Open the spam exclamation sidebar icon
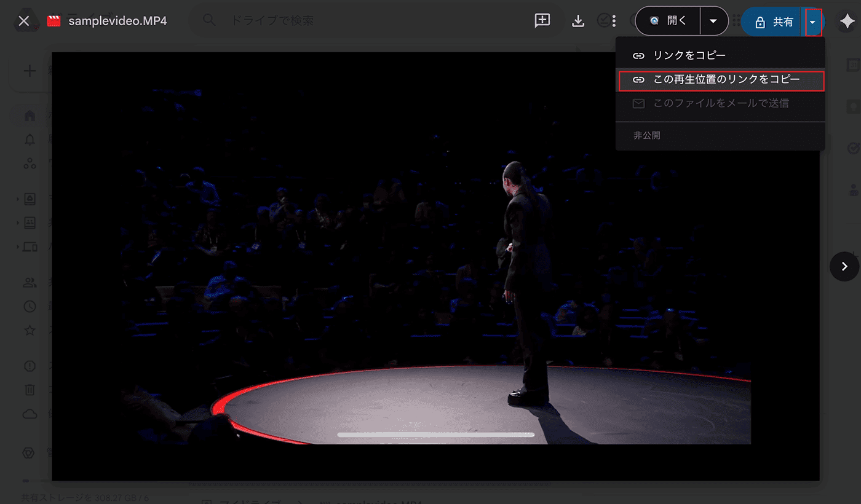Viewport: 861px width, 504px height. (30, 366)
